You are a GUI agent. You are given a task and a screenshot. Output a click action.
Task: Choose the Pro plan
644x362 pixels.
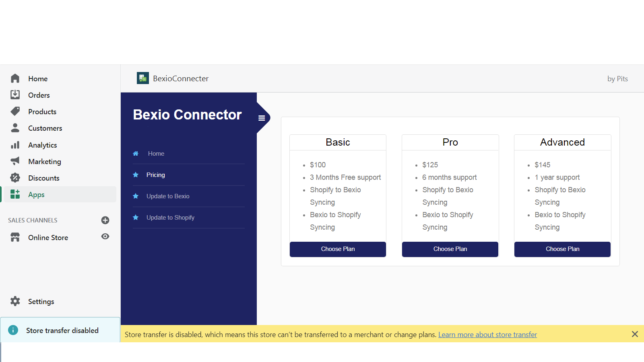[450, 249]
